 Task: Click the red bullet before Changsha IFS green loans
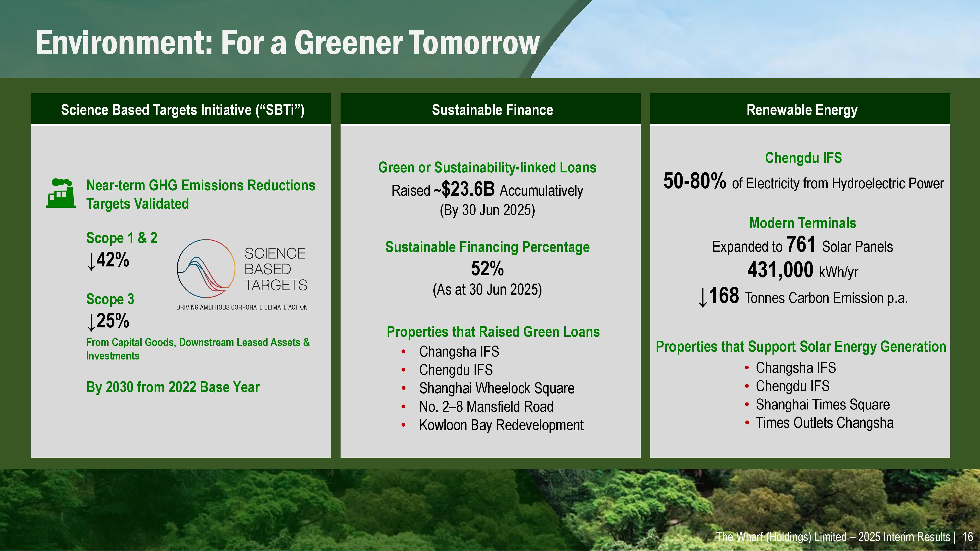pyautogui.click(x=403, y=352)
